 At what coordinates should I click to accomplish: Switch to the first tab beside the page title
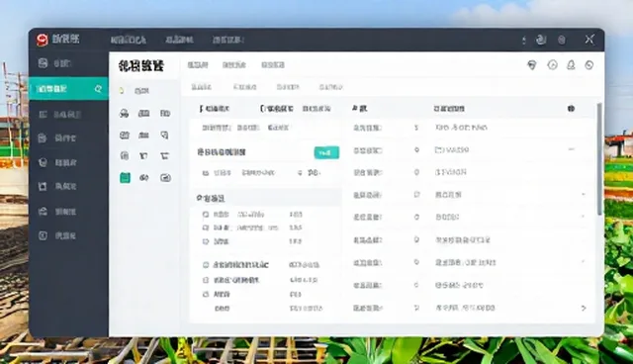pos(198,65)
